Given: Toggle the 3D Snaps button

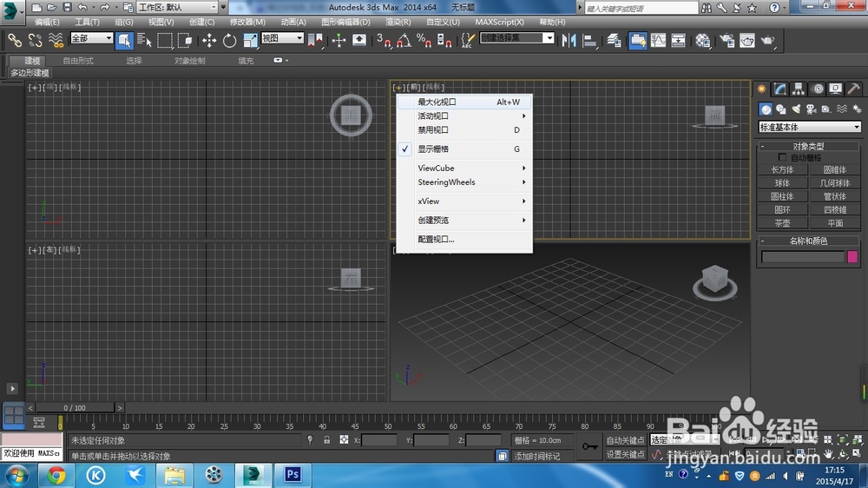Looking at the screenshot, I should point(384,41).
